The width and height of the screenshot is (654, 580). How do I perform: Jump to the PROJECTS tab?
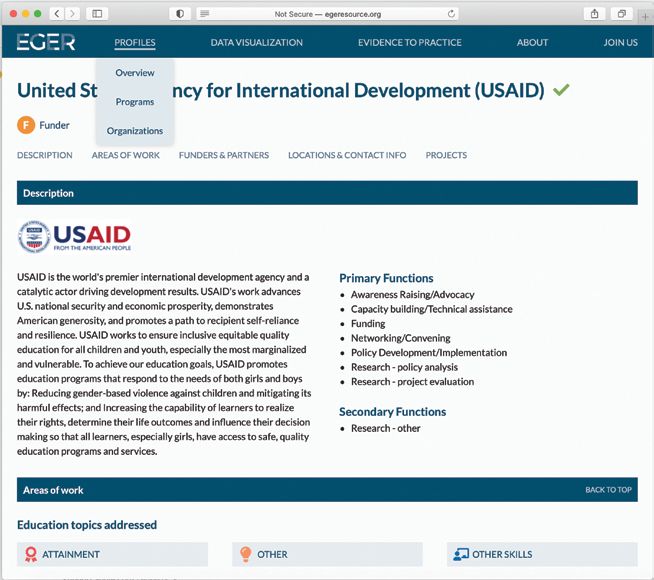tap(446, 155)
